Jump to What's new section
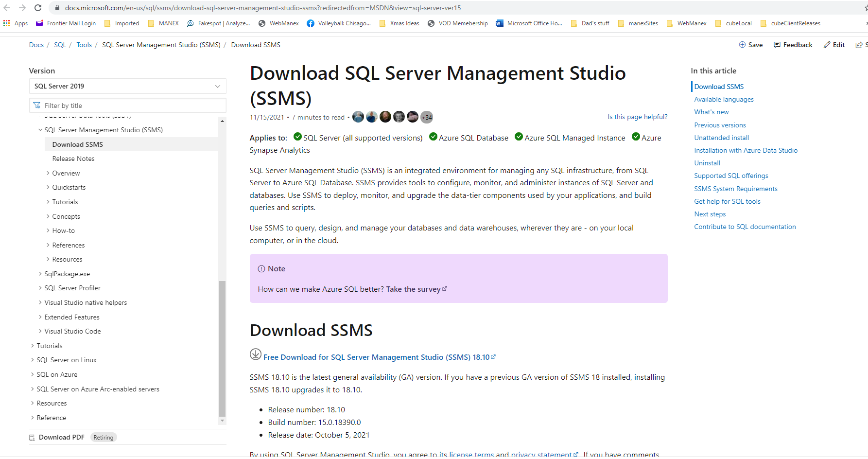Screen dimensions: 868x459 coord(711,112)
